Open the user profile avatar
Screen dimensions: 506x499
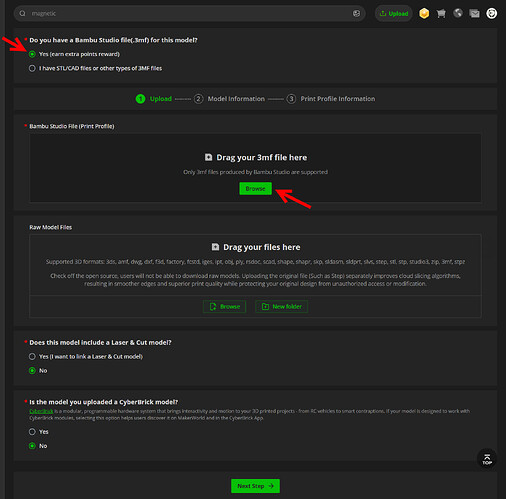click(491, 13)
